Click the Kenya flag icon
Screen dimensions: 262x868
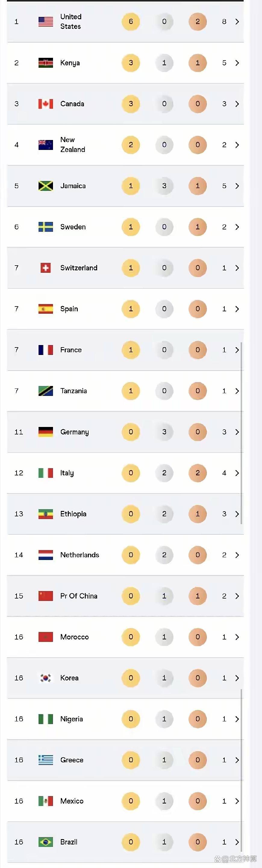(45, 63)
